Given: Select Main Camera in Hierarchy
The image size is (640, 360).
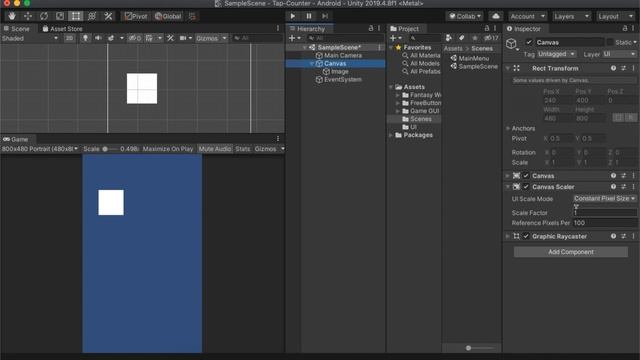Looking at the screenshot, I should [x=343, y=56].
